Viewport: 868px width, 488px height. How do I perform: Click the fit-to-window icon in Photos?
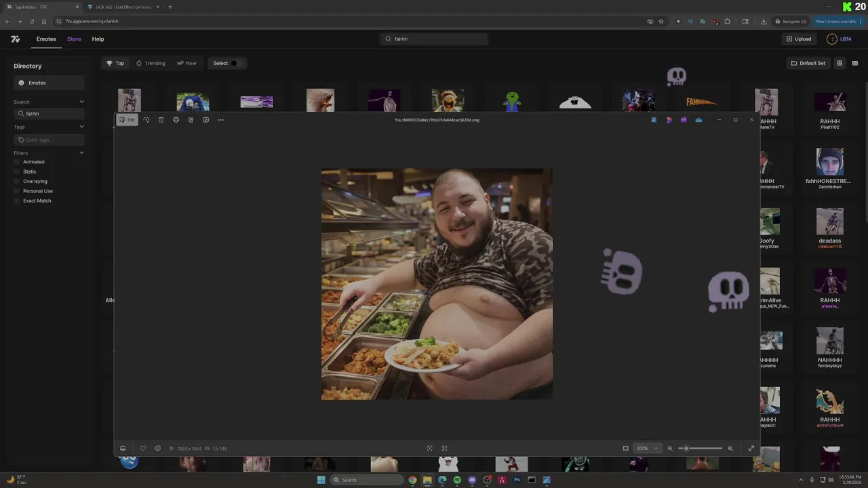pyautogui.click(x=429, y=448)
